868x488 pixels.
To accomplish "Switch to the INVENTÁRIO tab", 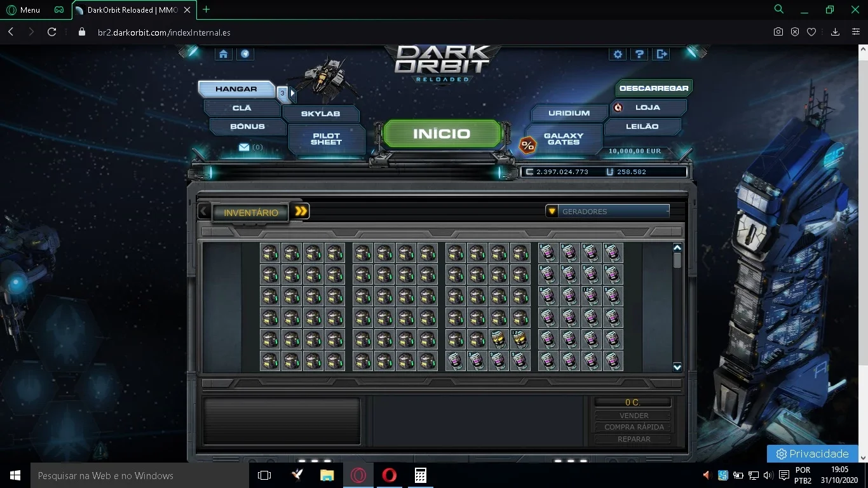I will click(250, 212).
